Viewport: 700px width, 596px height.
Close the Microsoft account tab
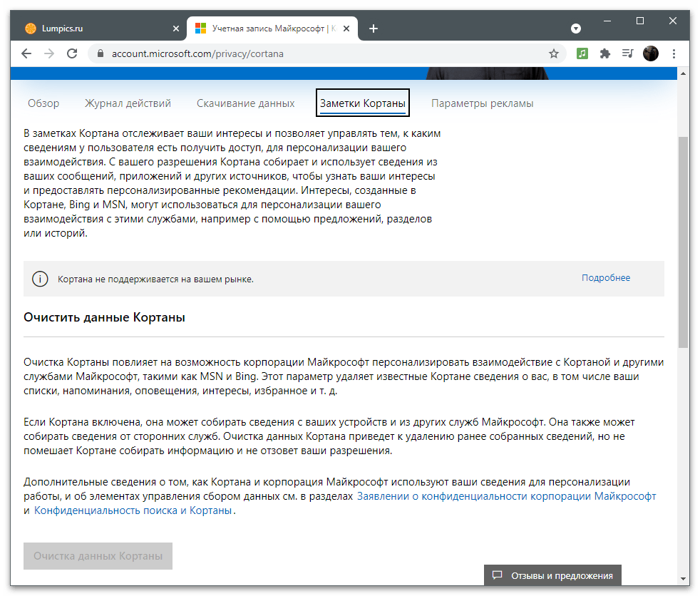click(346, 29)
